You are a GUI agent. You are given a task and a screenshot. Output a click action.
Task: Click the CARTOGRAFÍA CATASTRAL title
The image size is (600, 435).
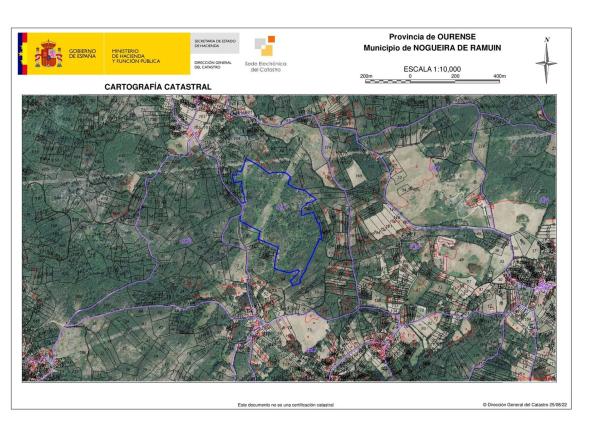tap(157, 87)
